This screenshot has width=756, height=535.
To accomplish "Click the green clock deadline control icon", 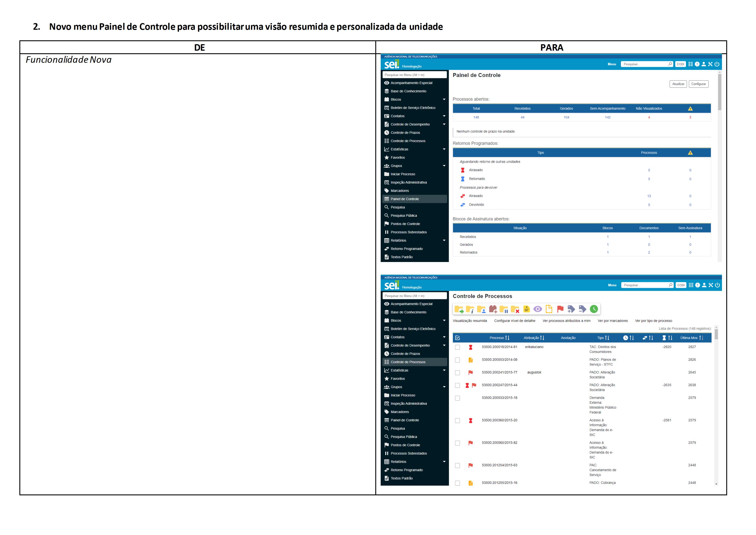I will tap(594, 309).
